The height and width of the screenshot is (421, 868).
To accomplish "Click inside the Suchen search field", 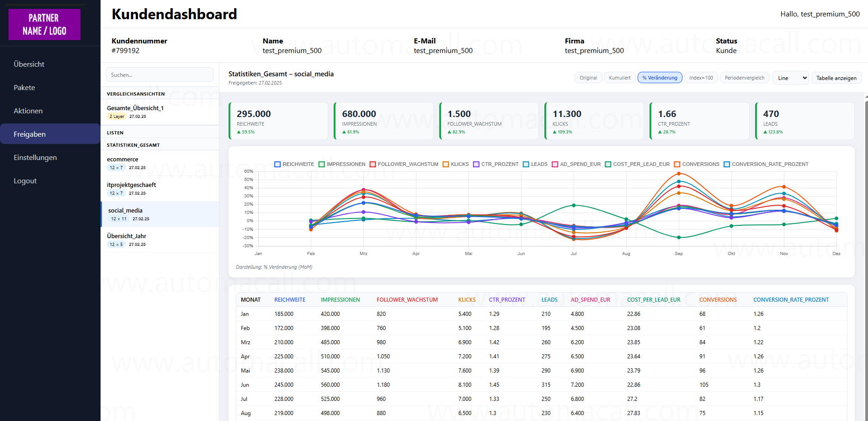I will (160, 75).
